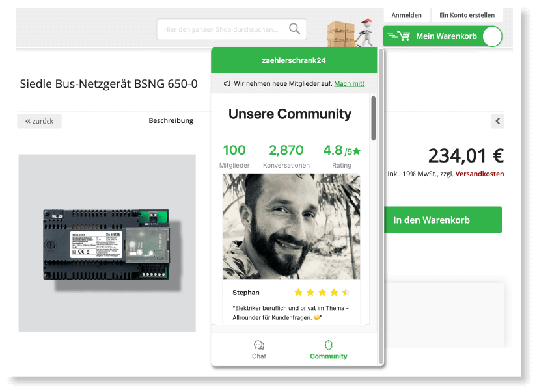Click the community widget scrollbar thumb
The width and height of the screenshot is (537, 392).
pyautogui.click(x=374, y=118)
